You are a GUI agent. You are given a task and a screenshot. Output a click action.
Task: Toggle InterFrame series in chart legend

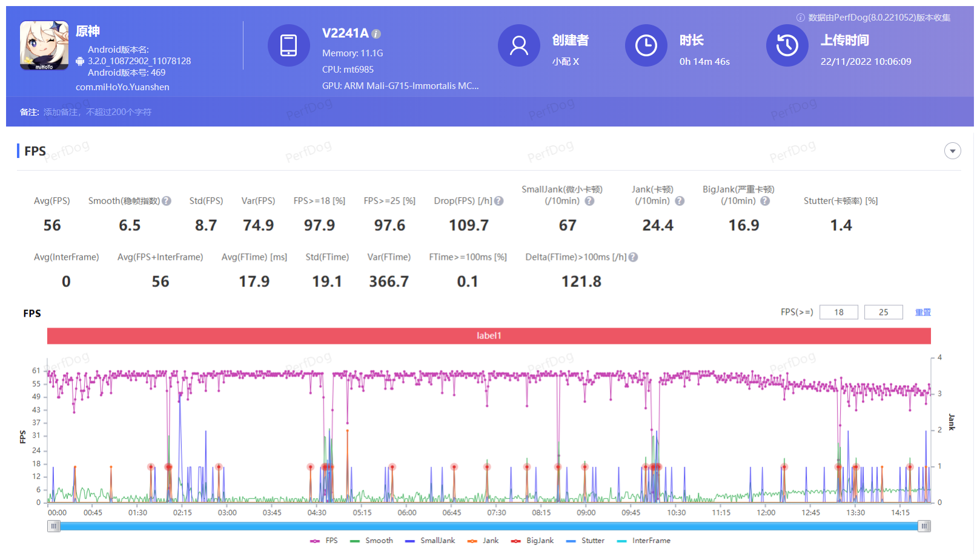[643, 541]
